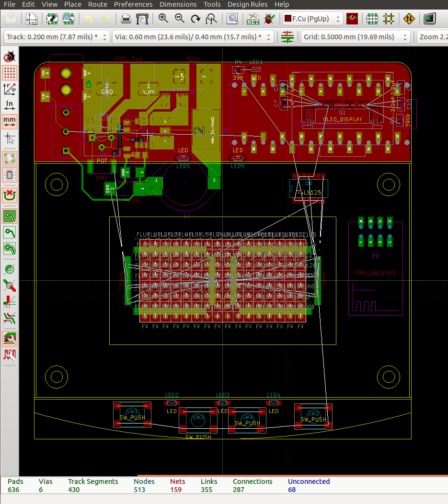Switch units to inches
Screen dimensions: 448x504
coord(10,104)
